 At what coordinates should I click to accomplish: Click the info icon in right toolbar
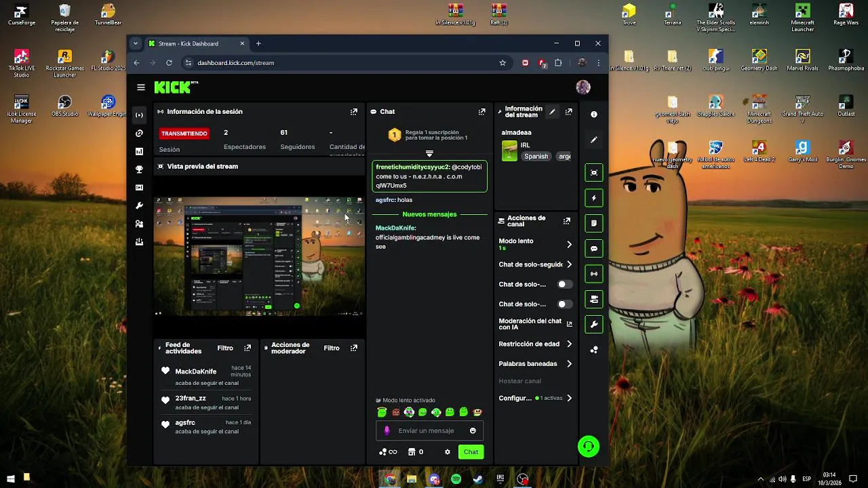[x=594, y=115]
